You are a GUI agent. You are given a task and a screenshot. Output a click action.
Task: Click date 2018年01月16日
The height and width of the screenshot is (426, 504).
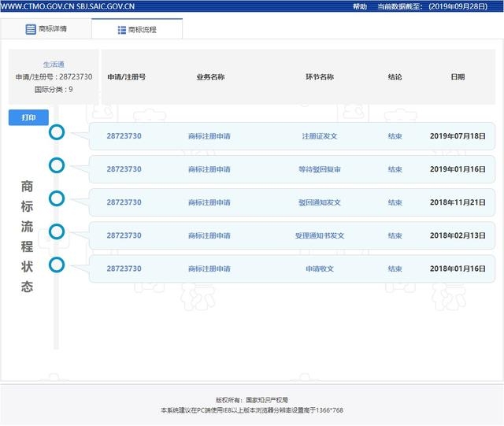tap(458, 269)
